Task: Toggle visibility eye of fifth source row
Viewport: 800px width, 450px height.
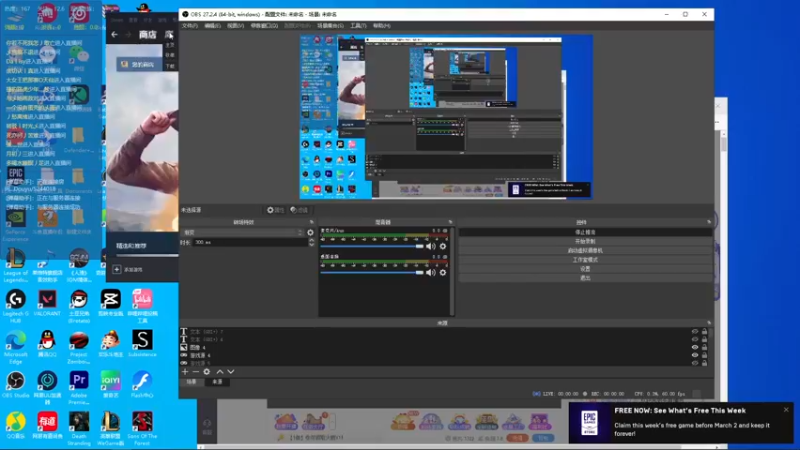Action: click(695, 363)
